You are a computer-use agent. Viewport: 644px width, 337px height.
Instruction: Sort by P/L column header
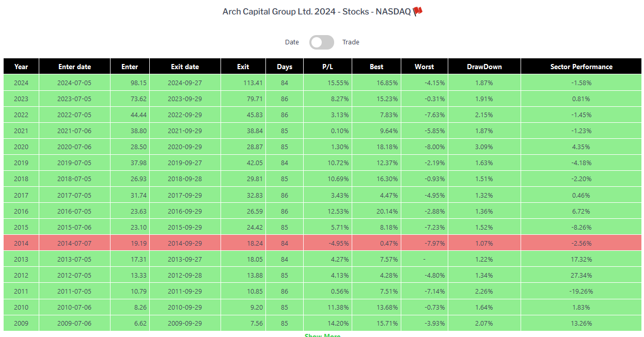coord(327,67)
